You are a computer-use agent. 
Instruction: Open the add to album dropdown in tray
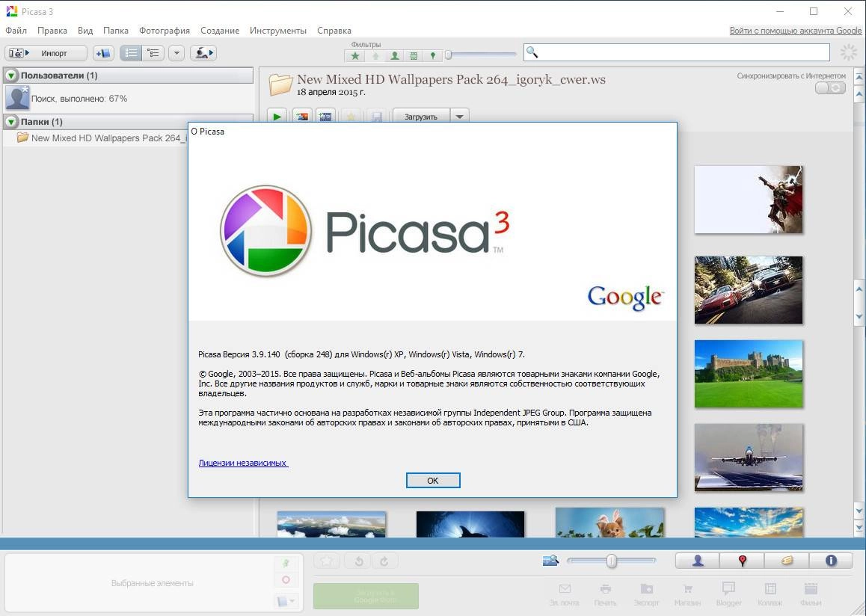(x=286, y=600)
